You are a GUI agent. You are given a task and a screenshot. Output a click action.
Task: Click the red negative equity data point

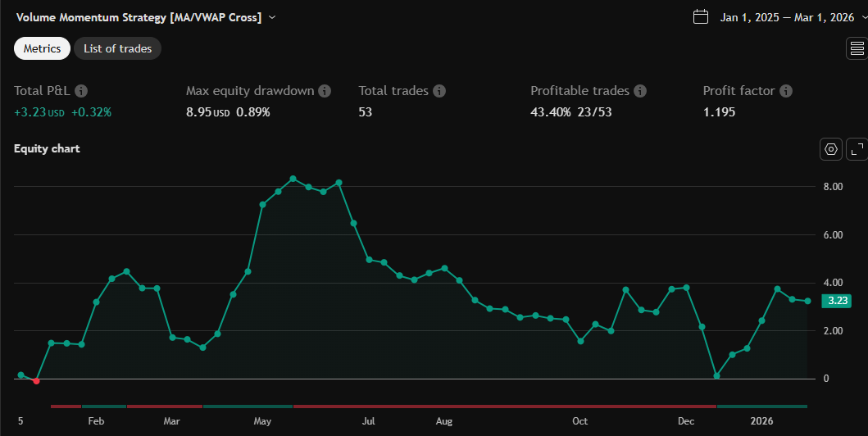[x=36, y=380]
